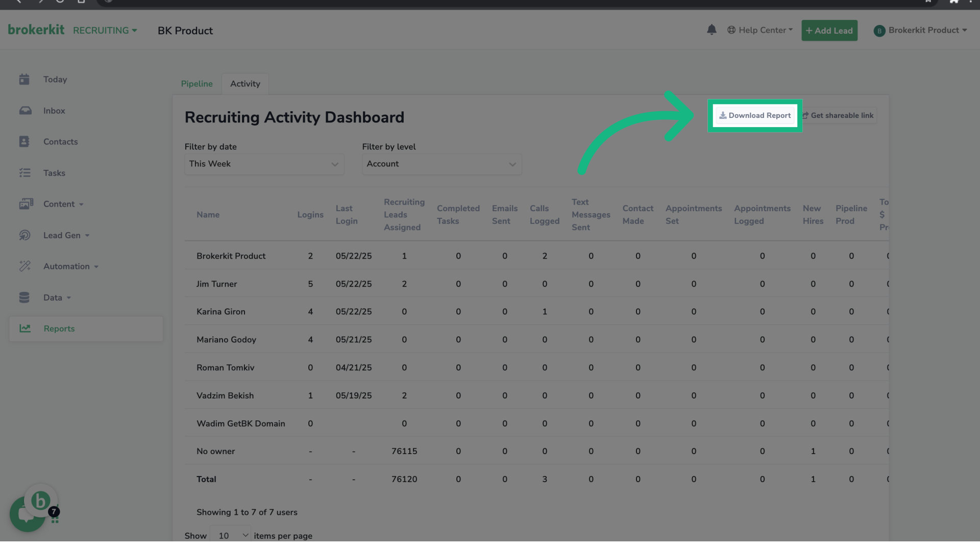The width and height of the screenshot is (980, 551).
Task: Click the 04/21/25 last login date
Action: (x=354, y=368)
